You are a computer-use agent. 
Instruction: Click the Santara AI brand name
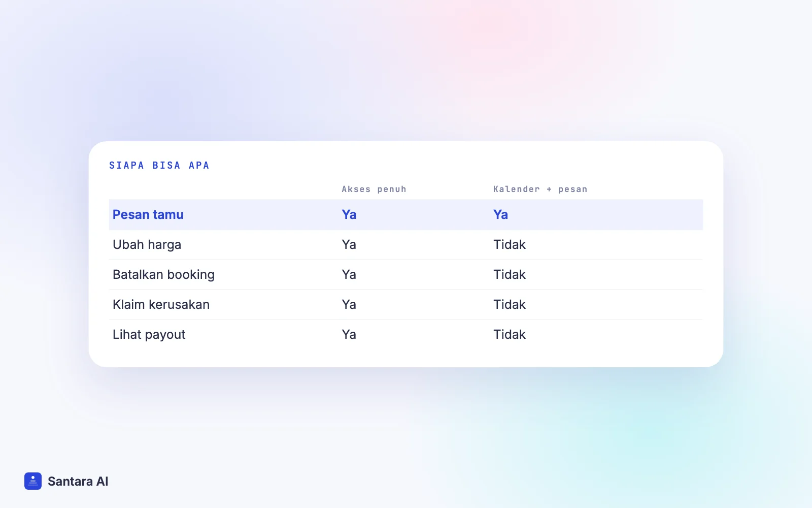[x=78, y=481]
